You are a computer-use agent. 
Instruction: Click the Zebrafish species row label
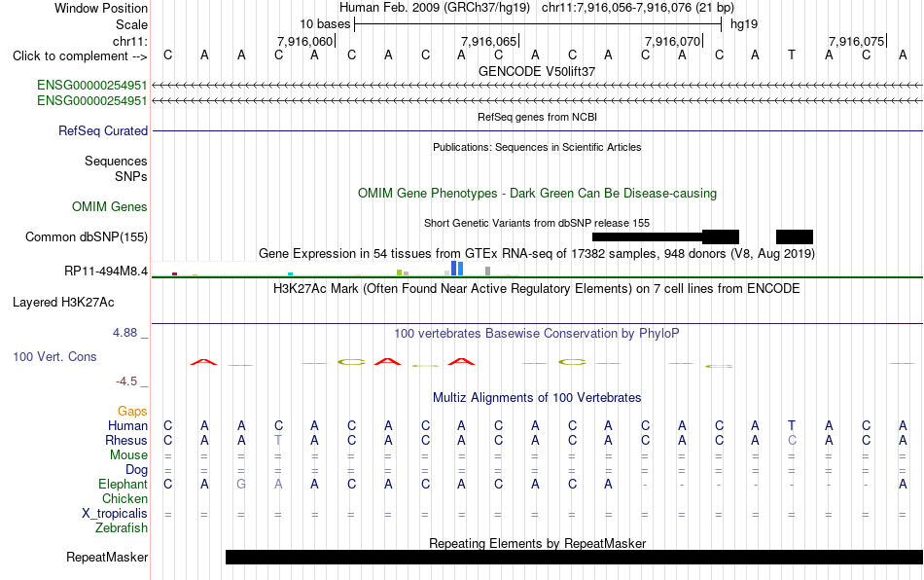pyautogui.click(x=122, y=528)
